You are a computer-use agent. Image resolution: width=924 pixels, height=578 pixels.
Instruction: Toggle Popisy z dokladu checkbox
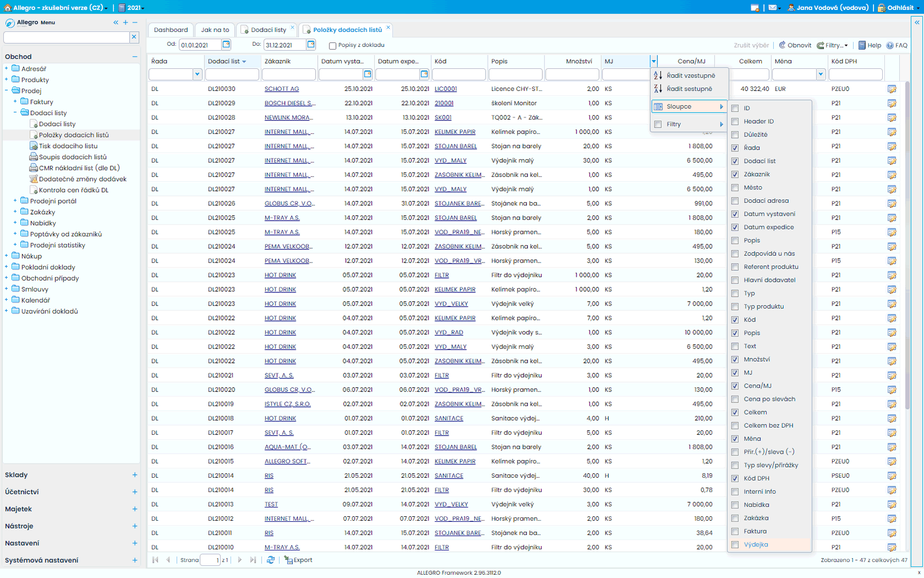point(332,46)
